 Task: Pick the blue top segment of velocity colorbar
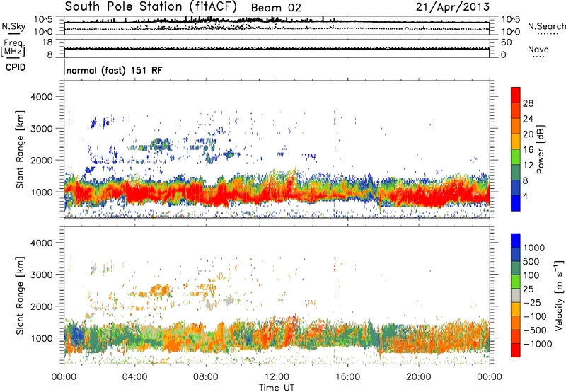coord(516,241)
